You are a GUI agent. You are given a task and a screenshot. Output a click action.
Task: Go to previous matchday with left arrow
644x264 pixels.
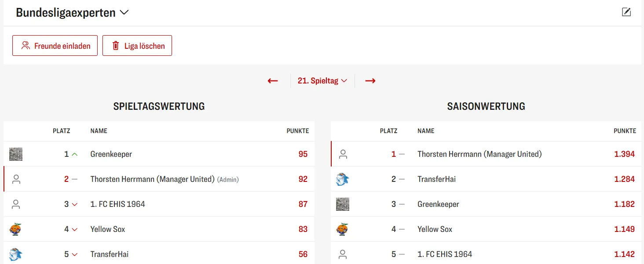tap(273, 81)
